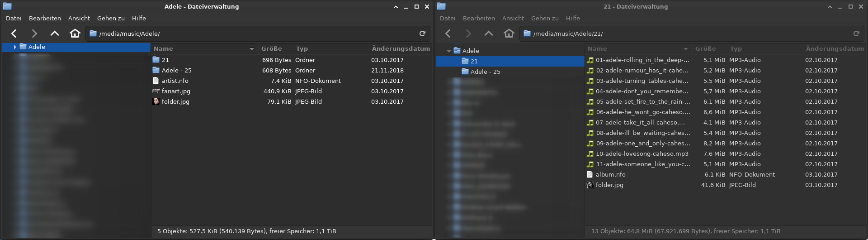Click the "NFO-Dokument" type of artist.nfo
Screen dimensions: 868x240
click(x=318, y=81)
